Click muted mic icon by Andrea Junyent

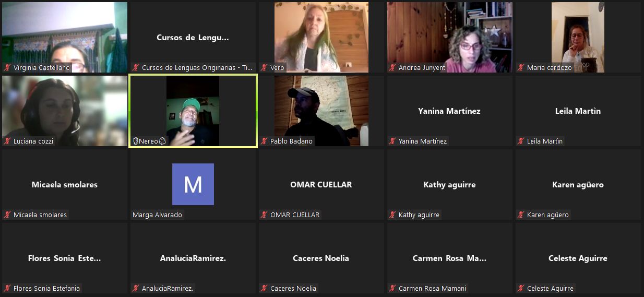pos(393,68)
